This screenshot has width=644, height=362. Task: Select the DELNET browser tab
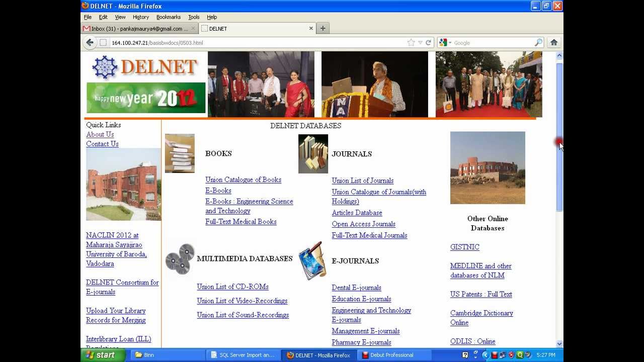click(x=257, y=29)
